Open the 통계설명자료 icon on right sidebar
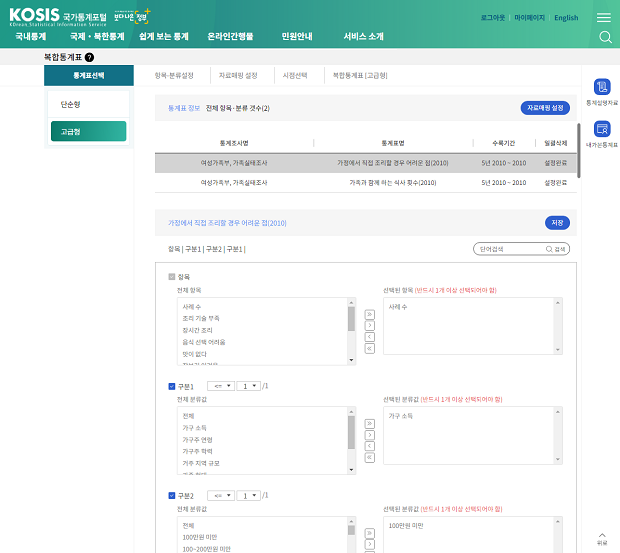Image resolution: width=620 pixels, height=553 pixels. (602, 87)
